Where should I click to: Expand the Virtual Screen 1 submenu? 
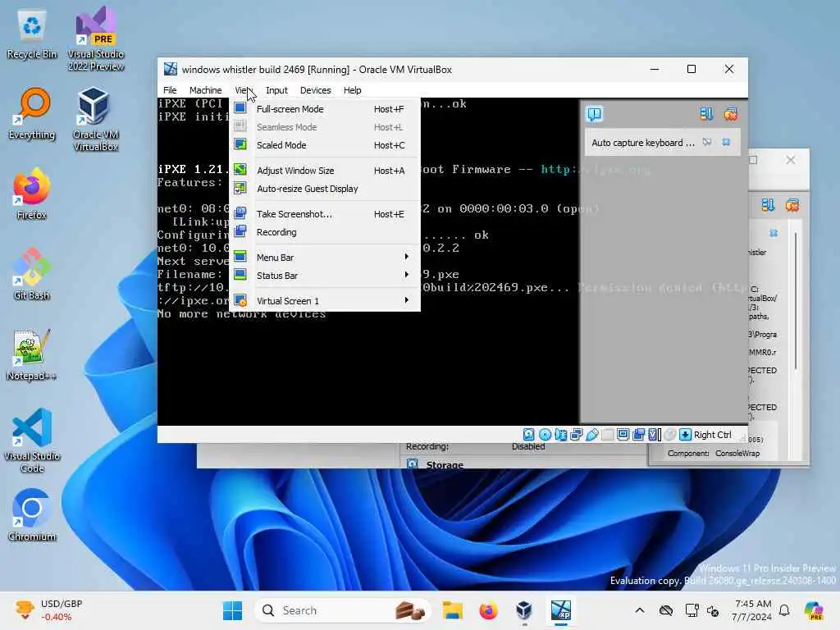point(324,300)
